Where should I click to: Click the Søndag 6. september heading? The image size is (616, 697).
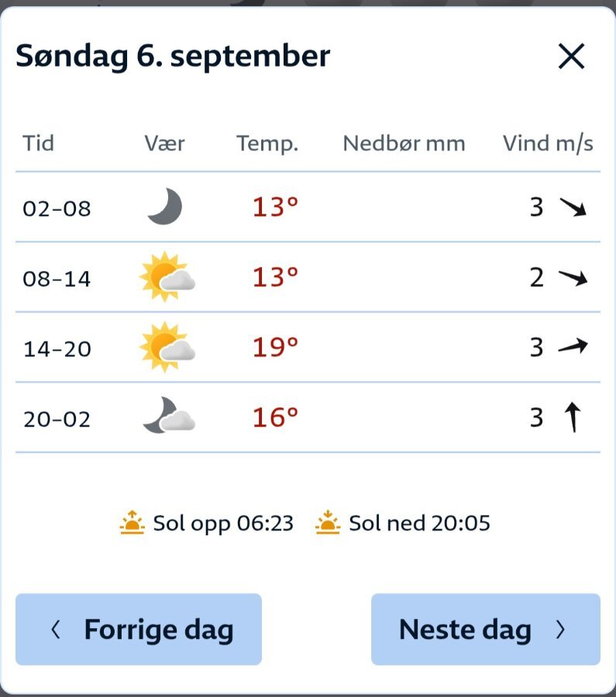173,57
